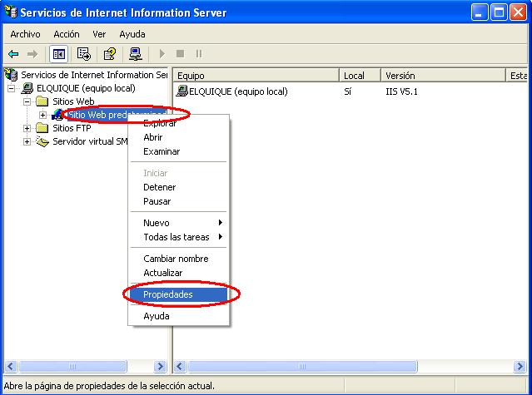Maximize the Internet Information Server window
This screenshot has height=395, width=532.
(499, 12)
